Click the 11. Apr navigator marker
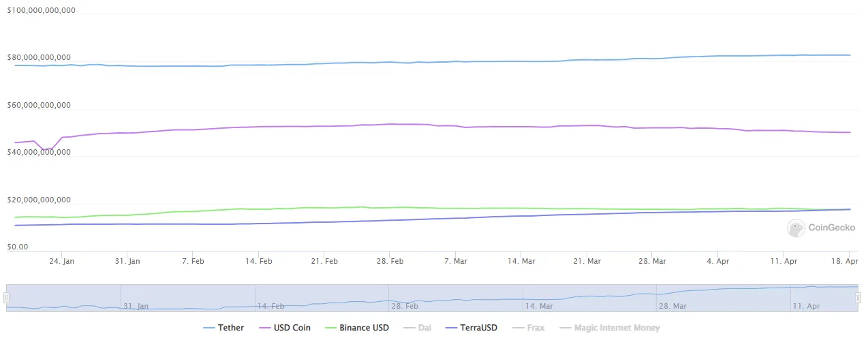 [807, 307]
